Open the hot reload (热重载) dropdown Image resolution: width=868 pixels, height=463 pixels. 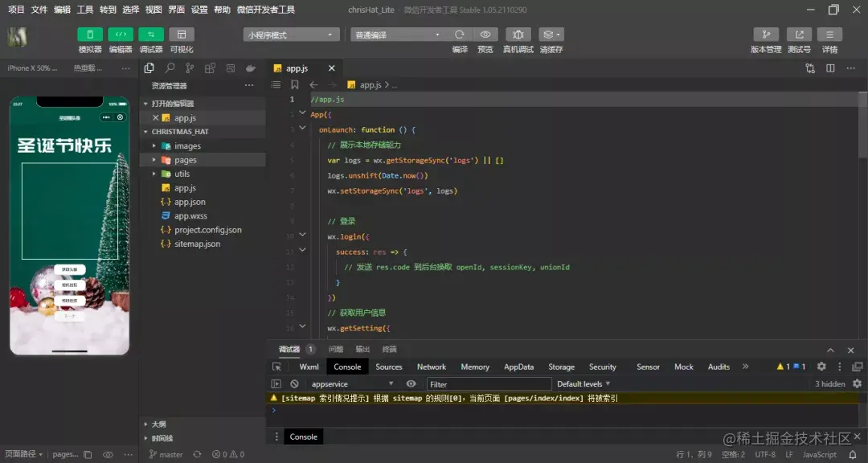pos(88,68)
